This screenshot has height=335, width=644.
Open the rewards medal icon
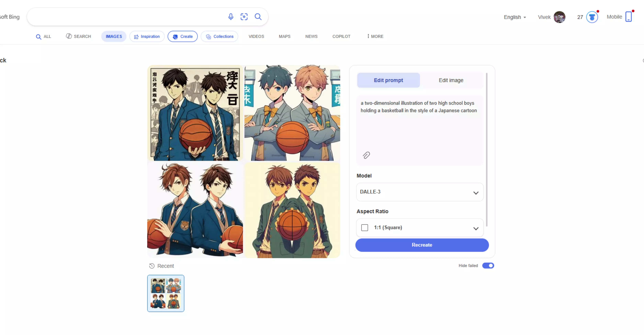click(592, 17)
